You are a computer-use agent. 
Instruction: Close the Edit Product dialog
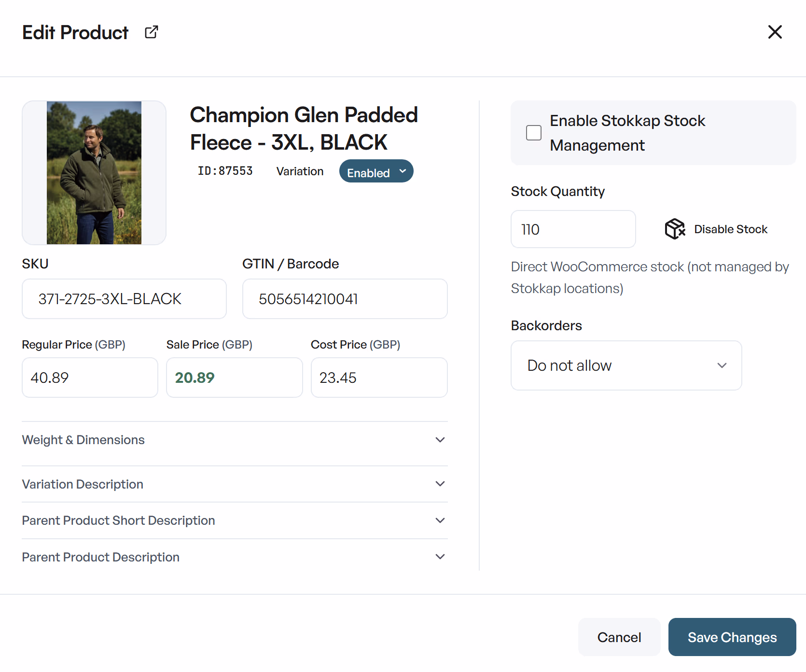pos(775,32)
